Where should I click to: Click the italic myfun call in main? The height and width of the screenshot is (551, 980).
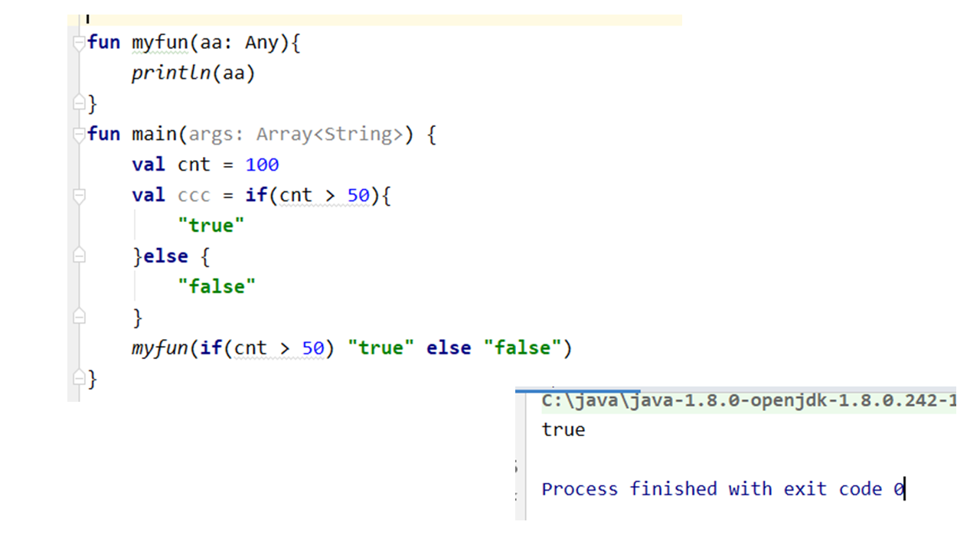[x=159, y=348]
